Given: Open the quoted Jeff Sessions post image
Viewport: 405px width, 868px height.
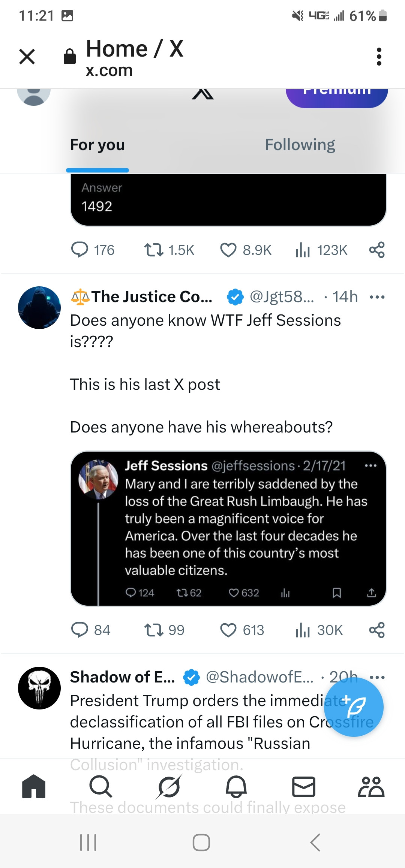Looking at the screenshot, I should 228,528.
